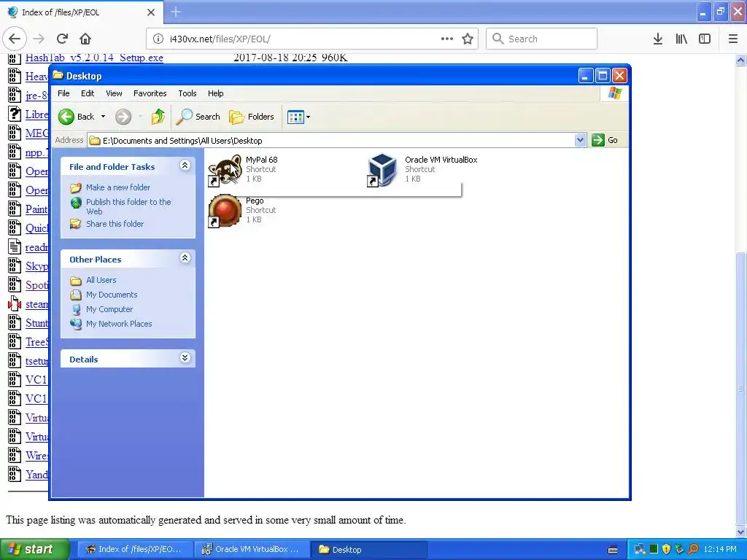The height and width of the screenshot is (560, 747).
Task: Click the Back arrow in Desktop Explorer window
Action: tap(66, 117)
